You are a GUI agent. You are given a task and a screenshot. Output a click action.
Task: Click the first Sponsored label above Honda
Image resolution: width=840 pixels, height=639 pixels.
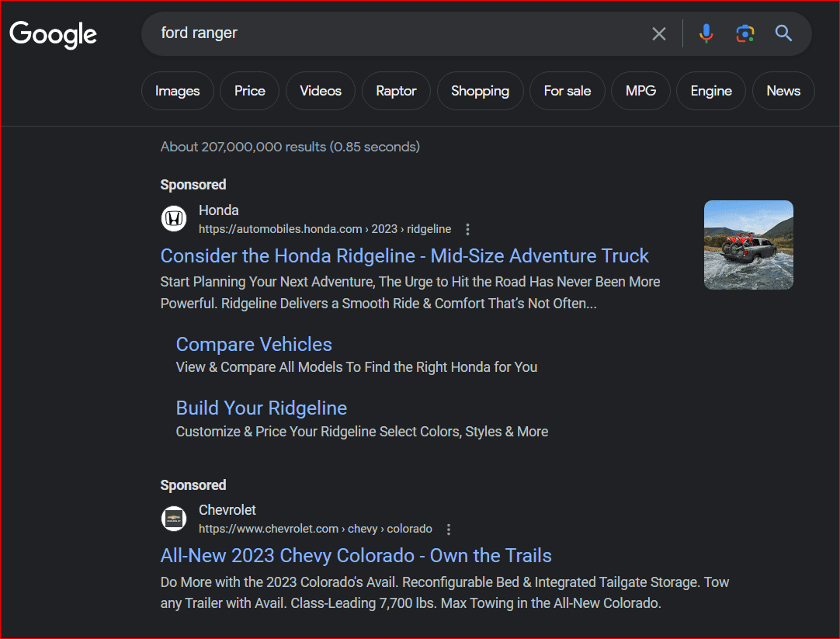(x=193, y=185)
